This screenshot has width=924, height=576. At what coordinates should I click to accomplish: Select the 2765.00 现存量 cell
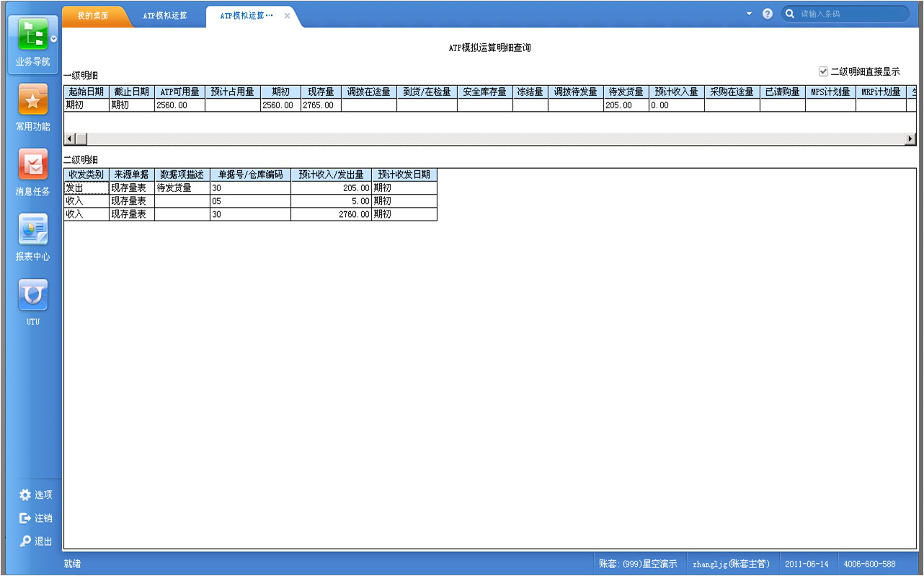pos(321,105)
